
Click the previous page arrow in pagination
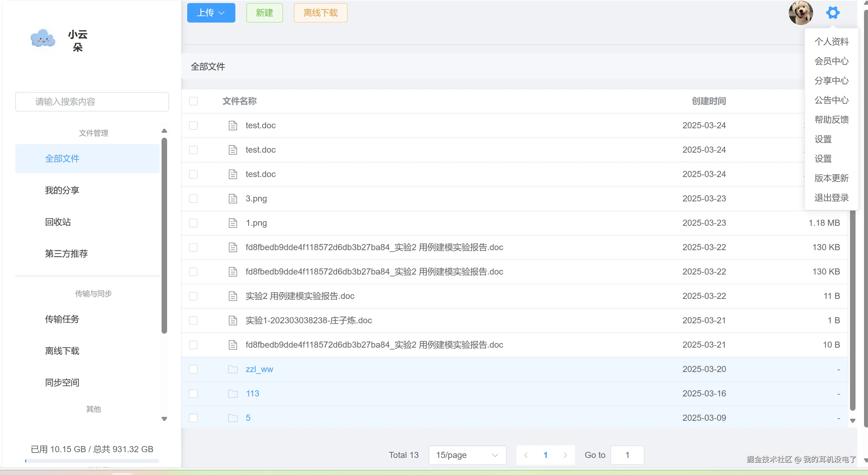point(526,455)
